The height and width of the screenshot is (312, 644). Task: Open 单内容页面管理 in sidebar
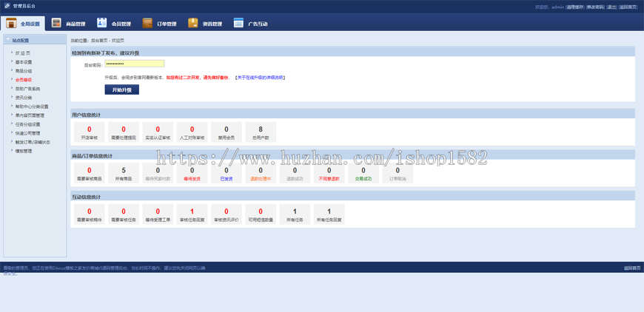click(30, 115)
